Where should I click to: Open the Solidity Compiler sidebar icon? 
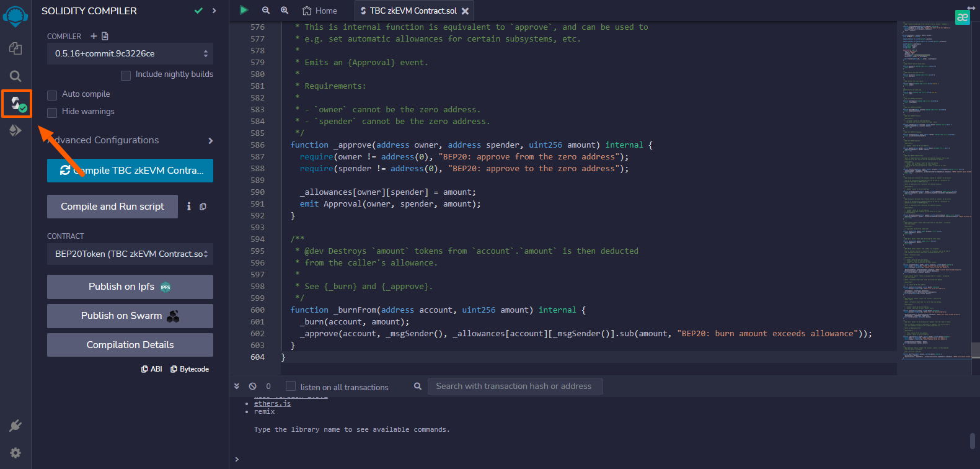point(16,103)
